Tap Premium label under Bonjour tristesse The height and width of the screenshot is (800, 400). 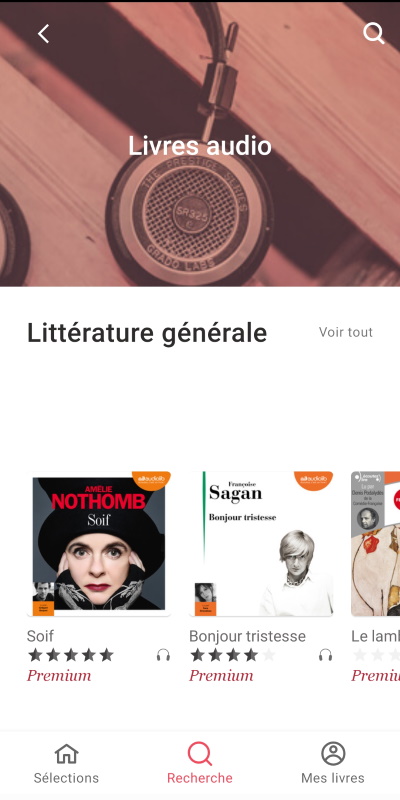[221, 676]
